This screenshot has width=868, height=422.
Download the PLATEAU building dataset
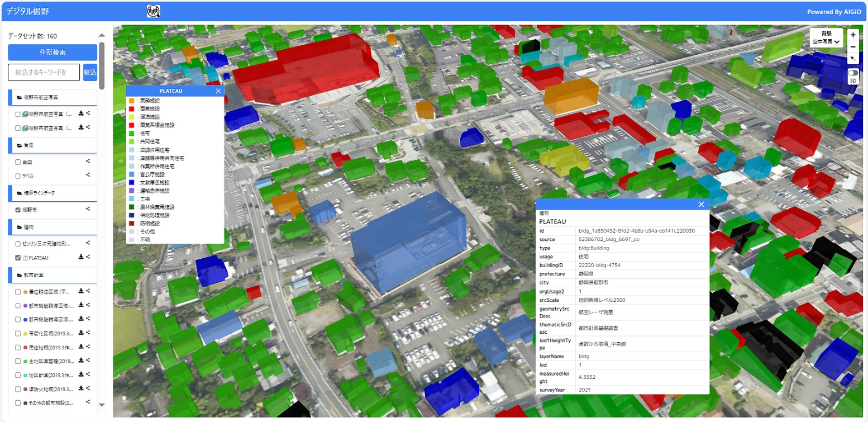pyautogui.click(x=81, y=257)
